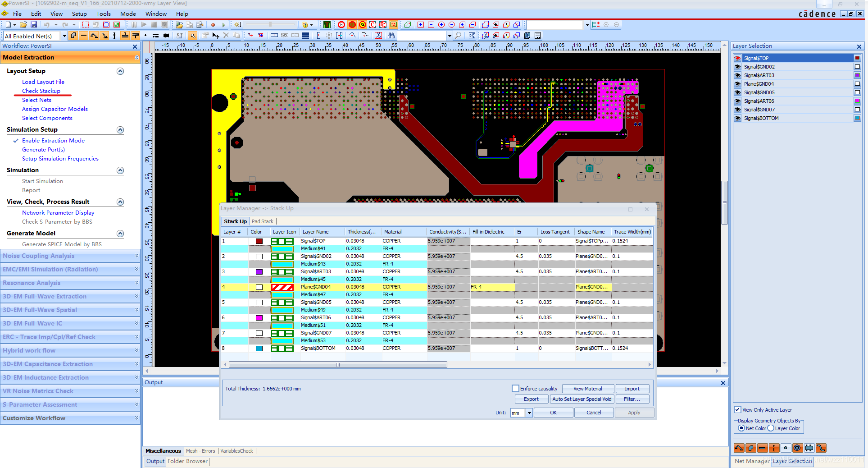Click the stack up table horizontal scrollbar
868x468 pixels.
point(338,365)
